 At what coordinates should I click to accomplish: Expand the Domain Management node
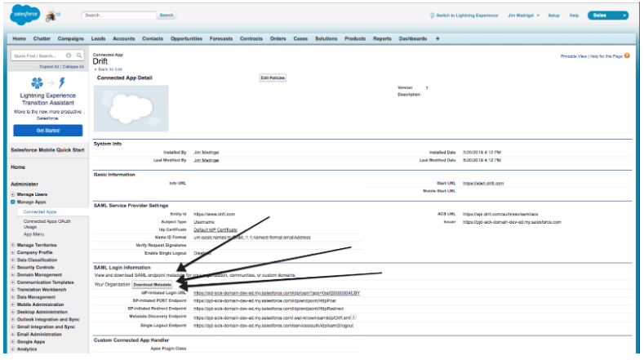pos(13,275)
